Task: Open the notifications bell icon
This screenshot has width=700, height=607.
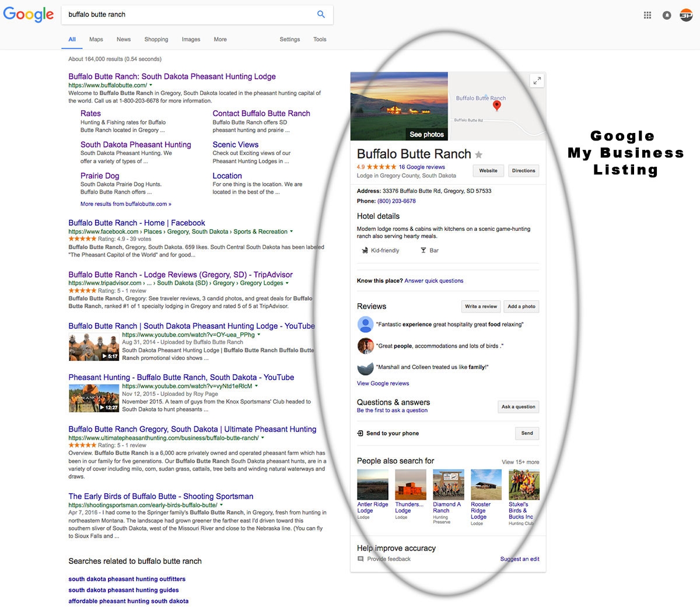Action: tap(667, 15)
